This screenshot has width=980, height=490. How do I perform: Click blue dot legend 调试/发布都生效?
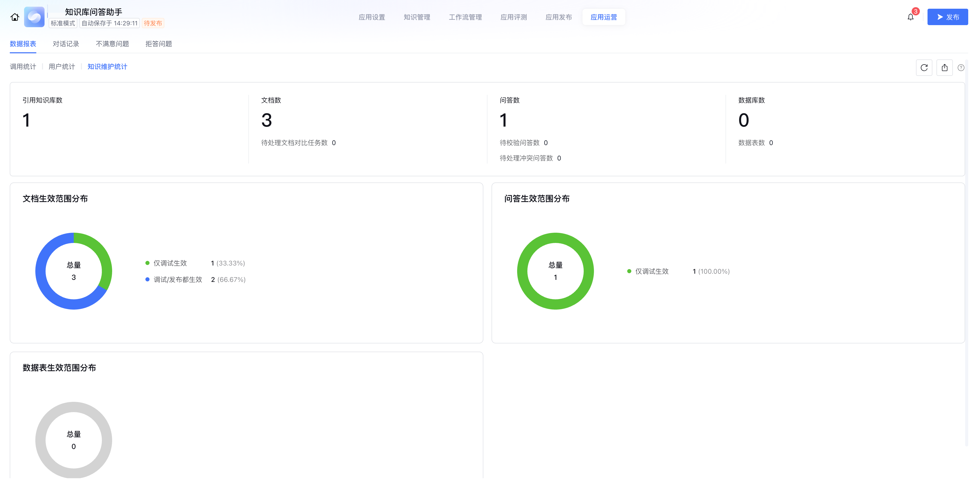(148, 279)
